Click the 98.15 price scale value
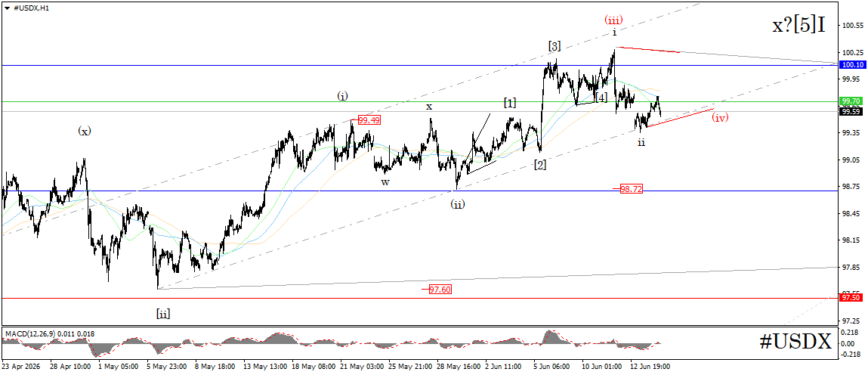 [x=852, y=240]
